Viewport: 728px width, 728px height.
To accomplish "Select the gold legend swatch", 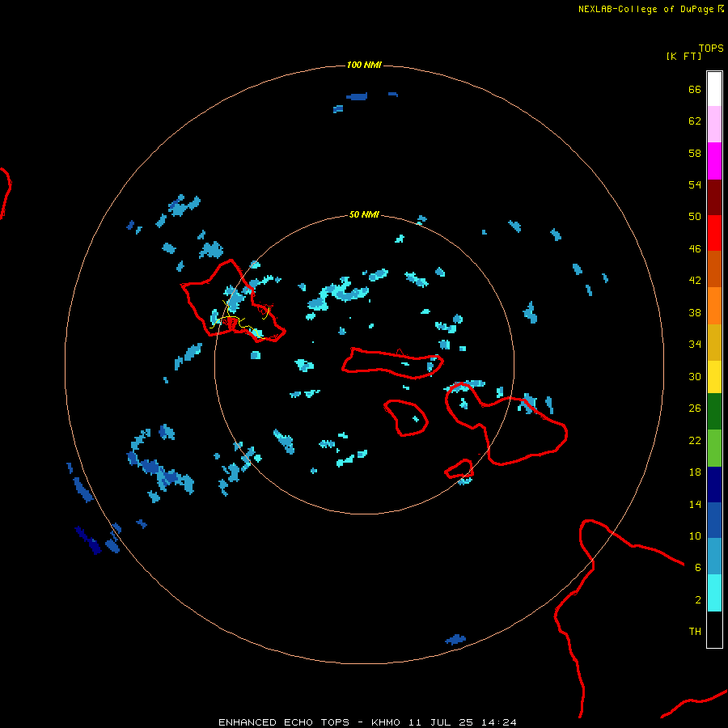I will click(x=714, y=342).
